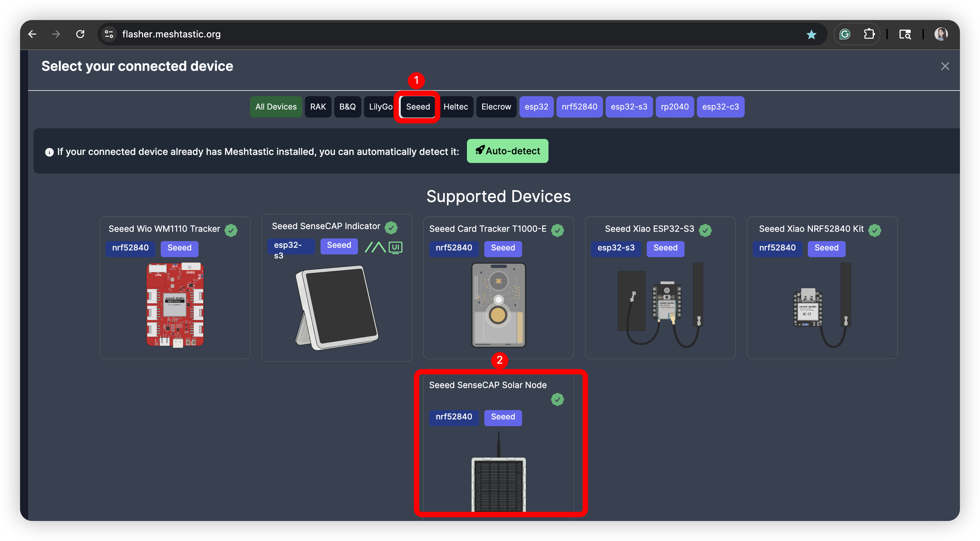Click the 'Seeed SenseCAP Indicator' title

pyautogui.click(x=326, y=226)
